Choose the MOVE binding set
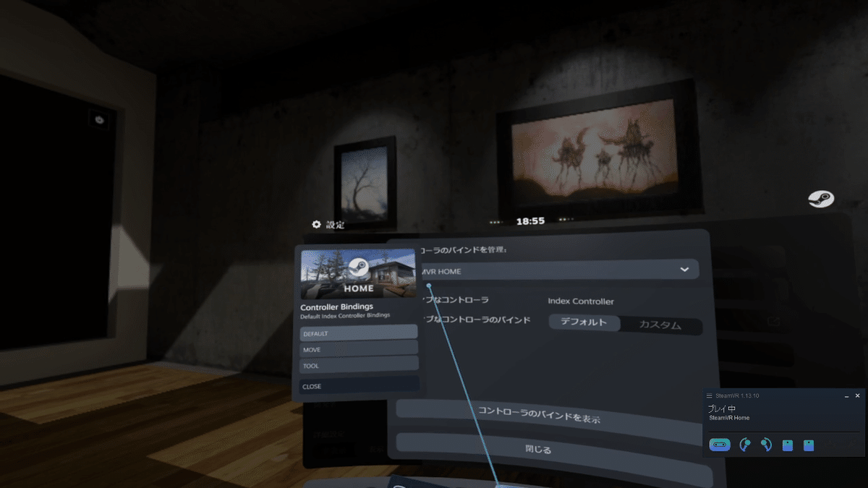The image size is (868, 488). coord(359,348)
